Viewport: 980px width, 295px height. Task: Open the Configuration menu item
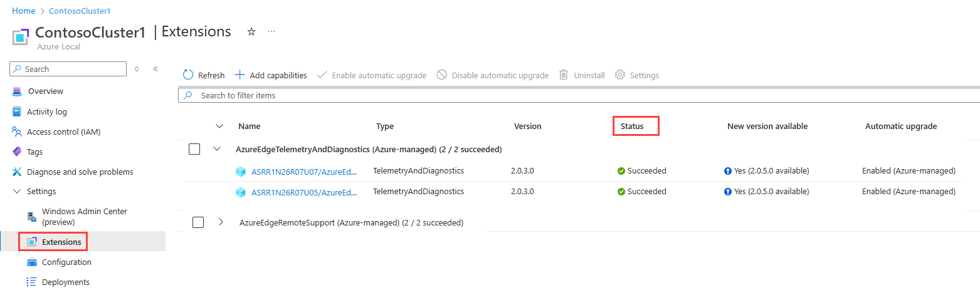tap(66, 262)
